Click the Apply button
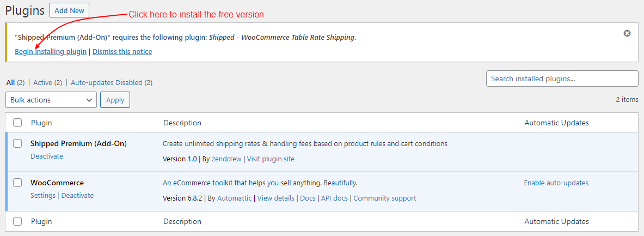 pos(115,100)
